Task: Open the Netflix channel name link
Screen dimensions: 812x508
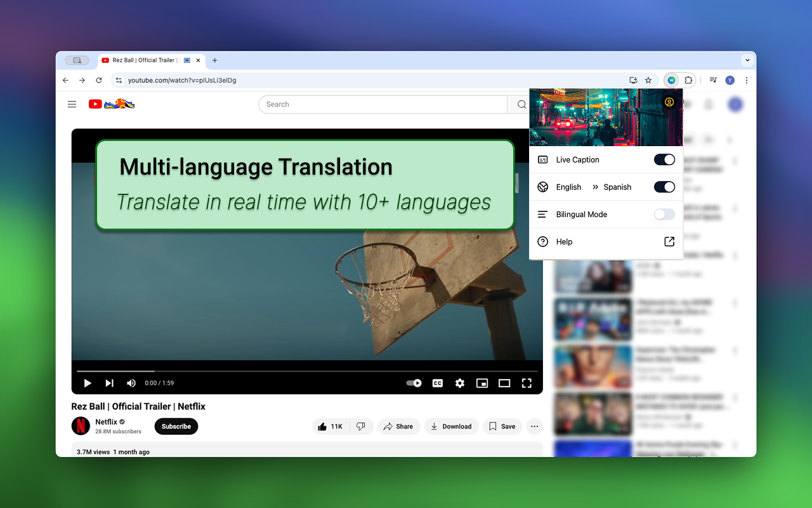Action: point(106,422)
